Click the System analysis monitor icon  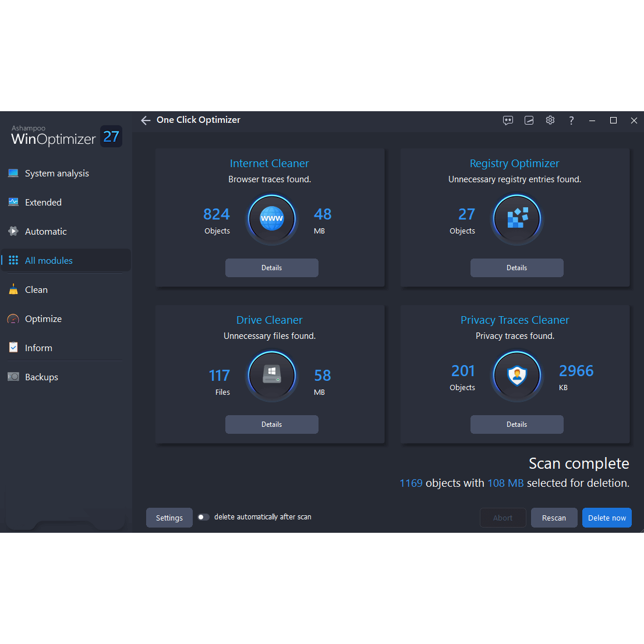tap(13, 173)
